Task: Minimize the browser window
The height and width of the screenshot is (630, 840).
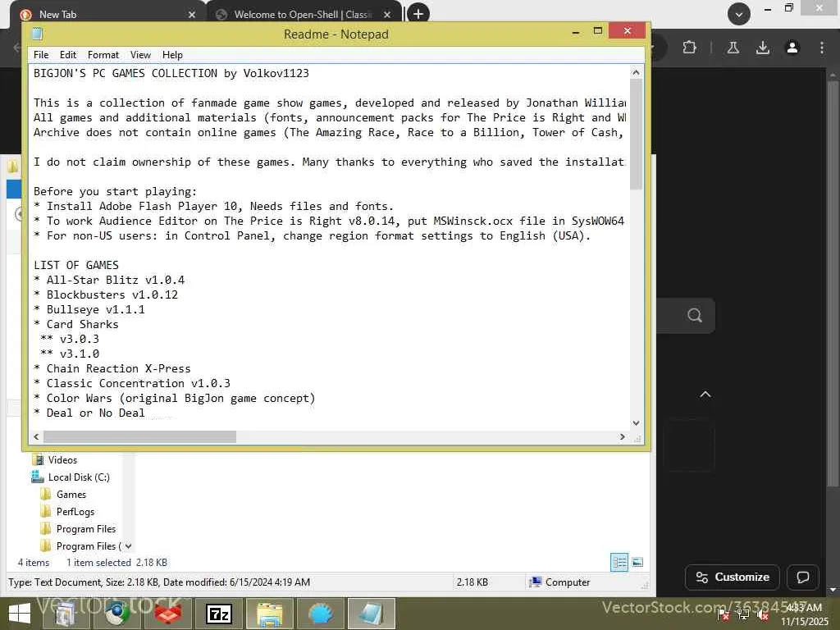Action: [768, 8]
